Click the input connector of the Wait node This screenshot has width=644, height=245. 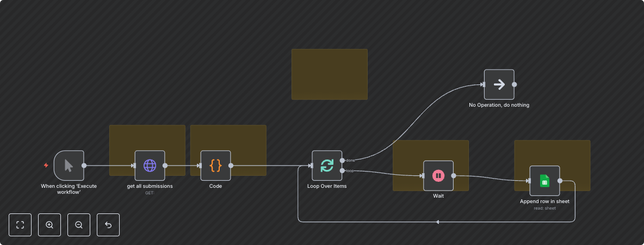point(422,176)
